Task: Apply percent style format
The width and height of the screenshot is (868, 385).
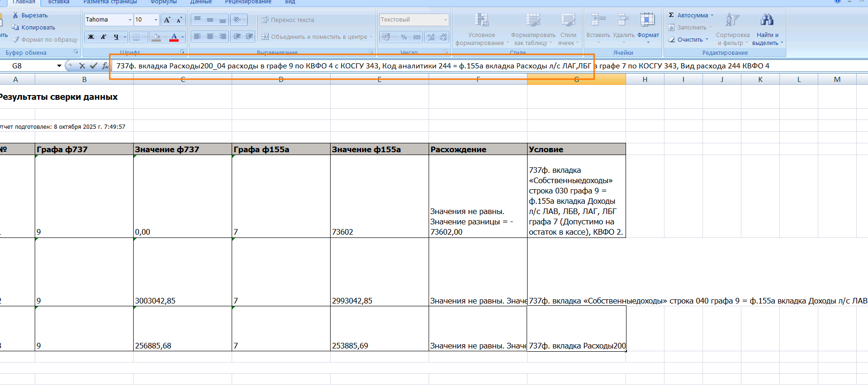Action: coord(404,37)
